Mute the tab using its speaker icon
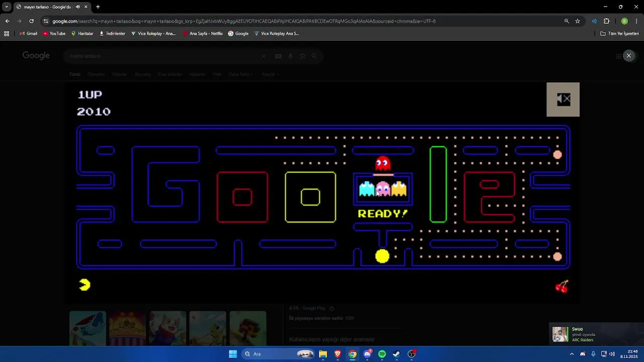 click(x=77, y=7)
